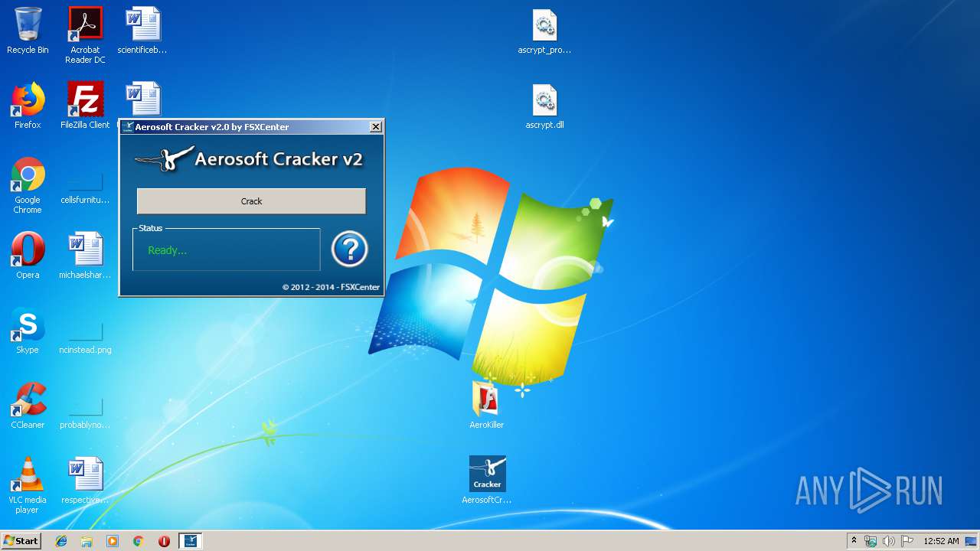
Task: Select the probablyno... desktop file
Action: 85,413
